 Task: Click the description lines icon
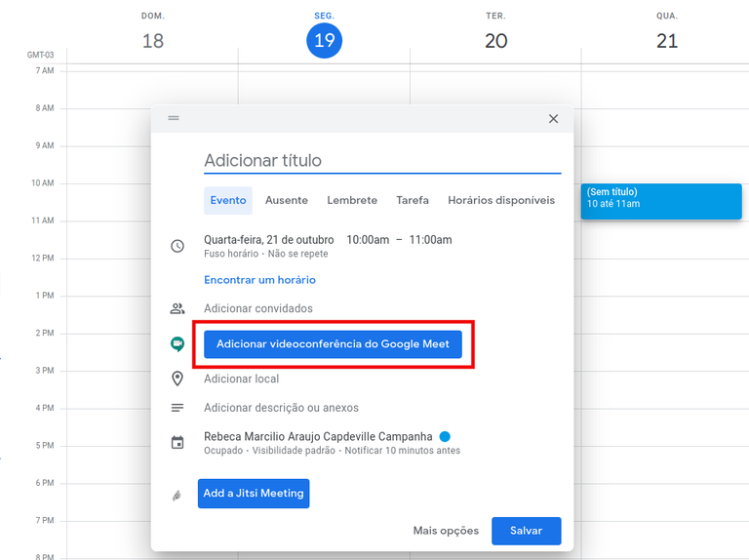point(177,408)
